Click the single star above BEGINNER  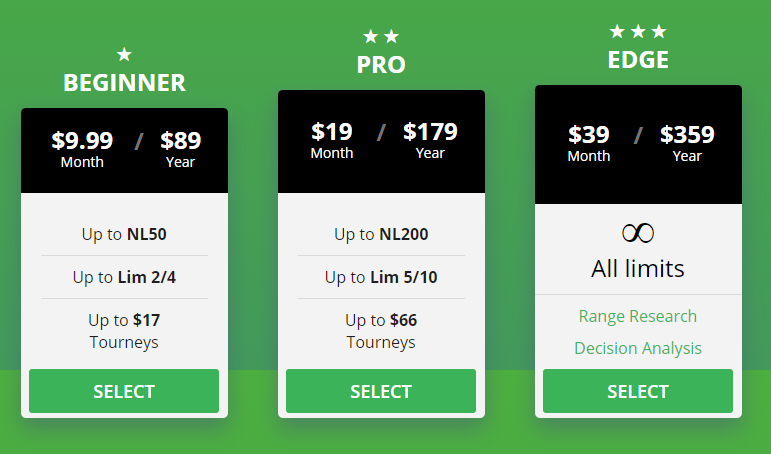[x=124, y=54]
